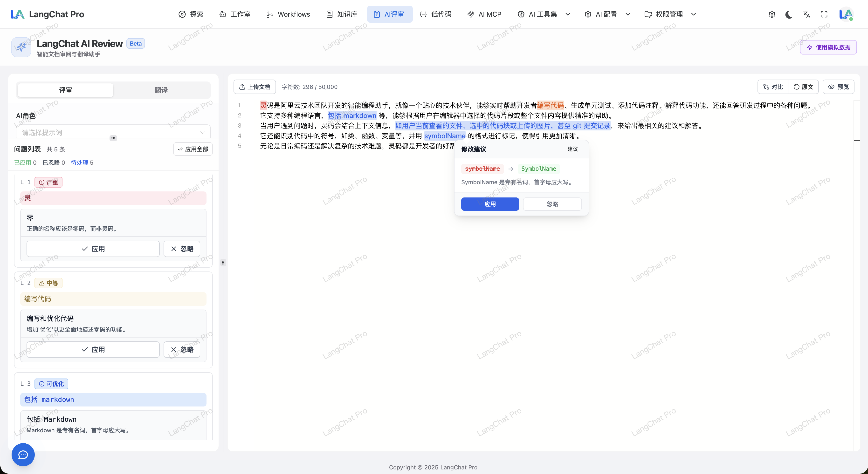Open the floating chat bubble button
868x474 pixels.
tap(23, 455)
